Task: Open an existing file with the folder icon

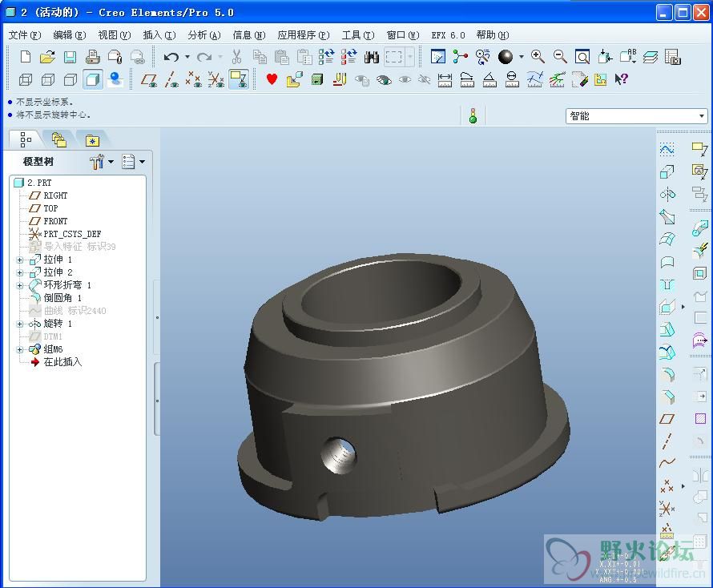Action: [47, 57]
